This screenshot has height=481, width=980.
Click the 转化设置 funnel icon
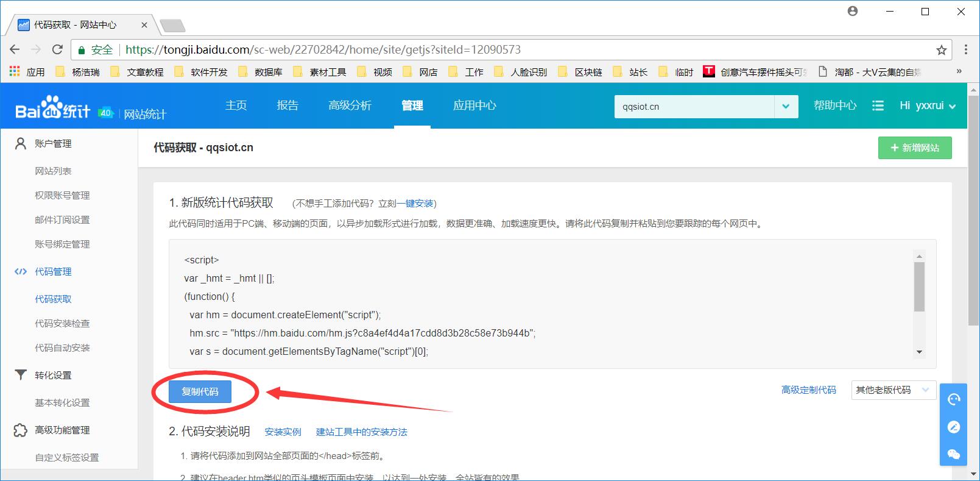click(x=21, y=375)
